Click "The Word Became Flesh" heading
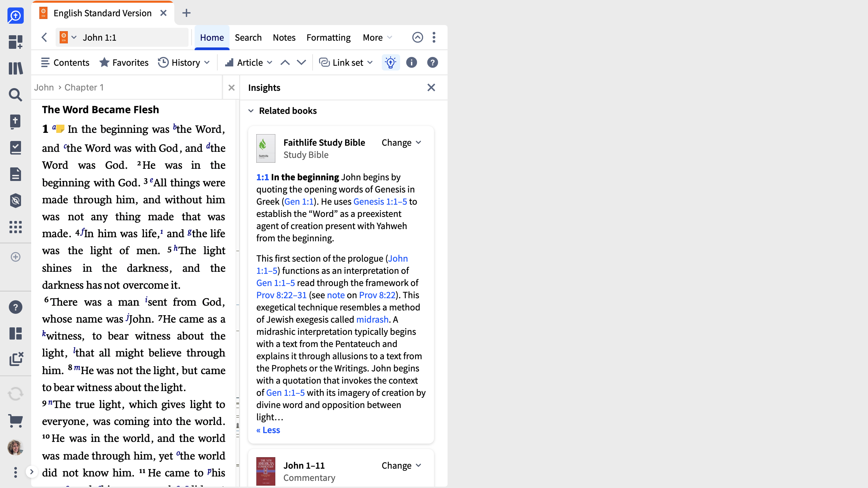This screenshot has width=868, height=488. point(100,110)
